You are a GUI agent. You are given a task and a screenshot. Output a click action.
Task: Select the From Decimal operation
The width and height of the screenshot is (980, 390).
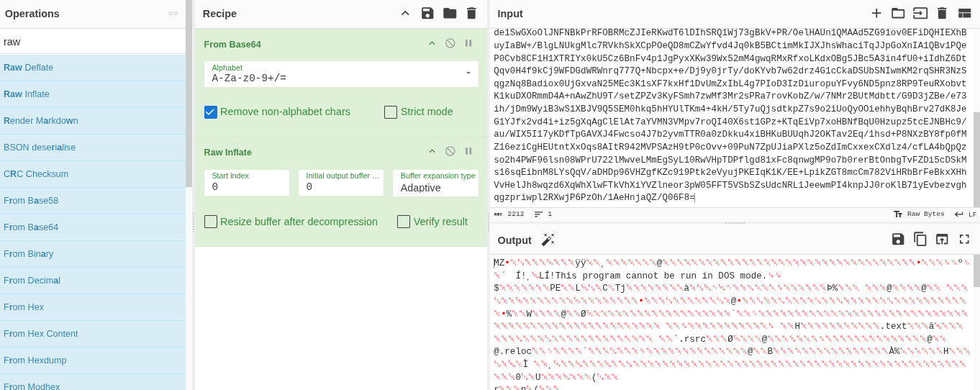[93, 281]
